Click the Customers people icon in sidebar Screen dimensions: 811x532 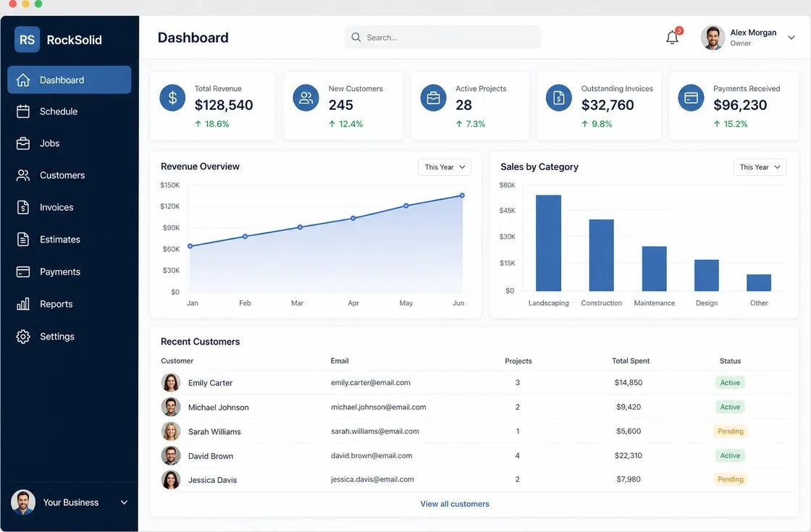coord(22,175)
